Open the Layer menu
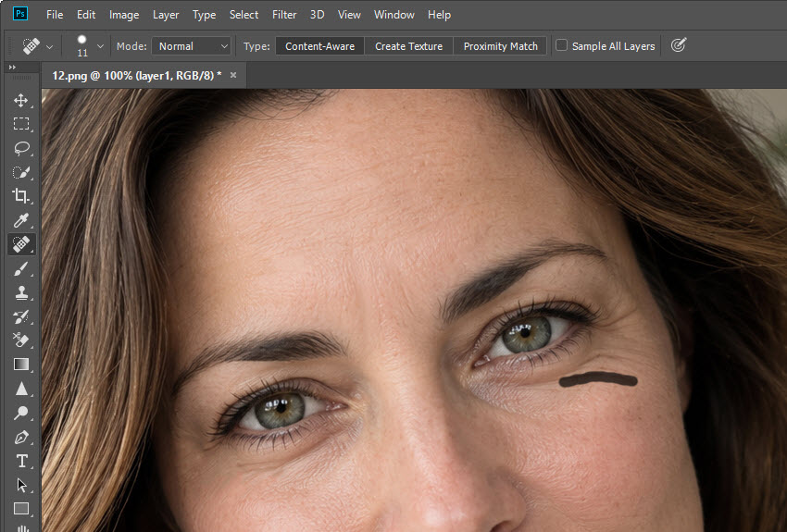The height and width of the screenshot is (532, 787). tap(166, 15)
